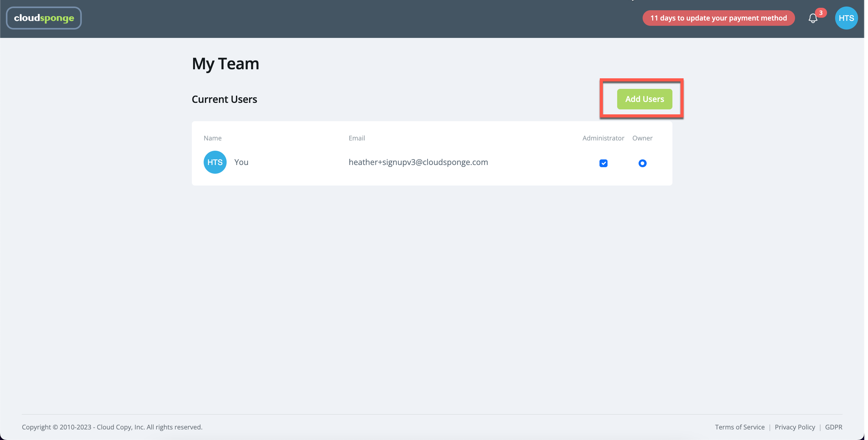Select the Owner radio button for You

642,163
